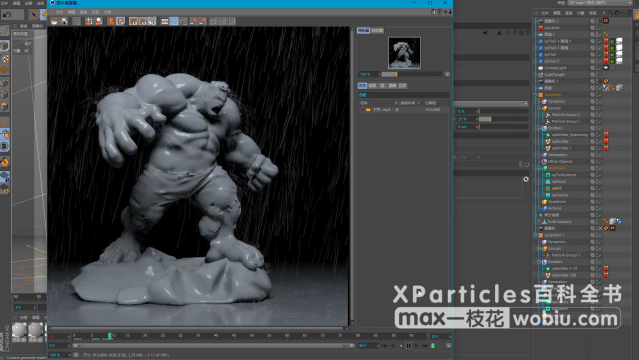Adjust the 0 cm slider in Attribute Manager
The width and height of the screenshot is (639, 360).
[504, 126]
